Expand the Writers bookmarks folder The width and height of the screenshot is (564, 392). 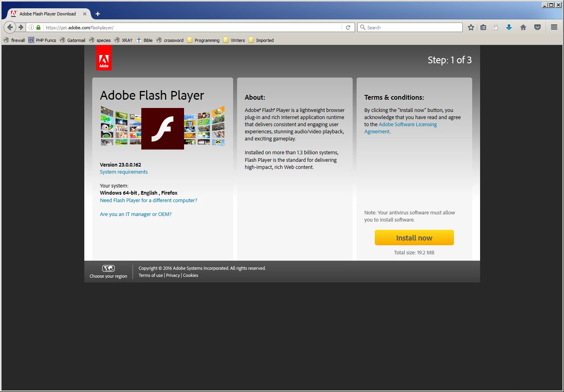(234, 40)
